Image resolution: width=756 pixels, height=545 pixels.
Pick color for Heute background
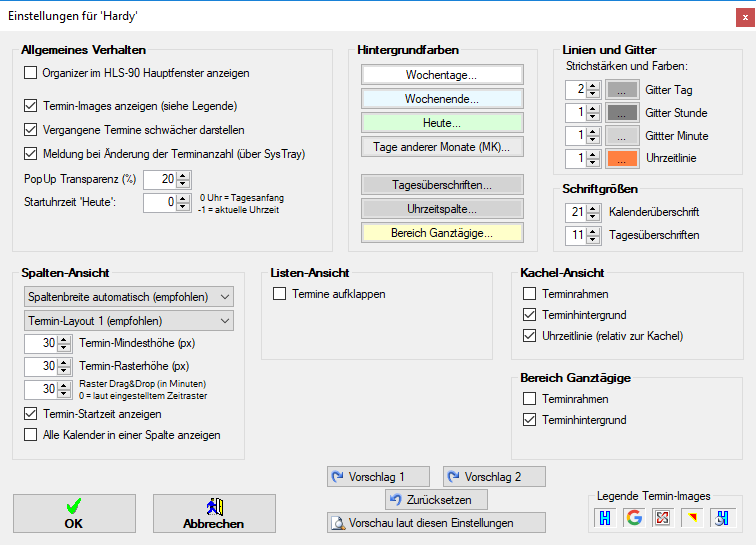pyautogui.click(x=442, y=122)
